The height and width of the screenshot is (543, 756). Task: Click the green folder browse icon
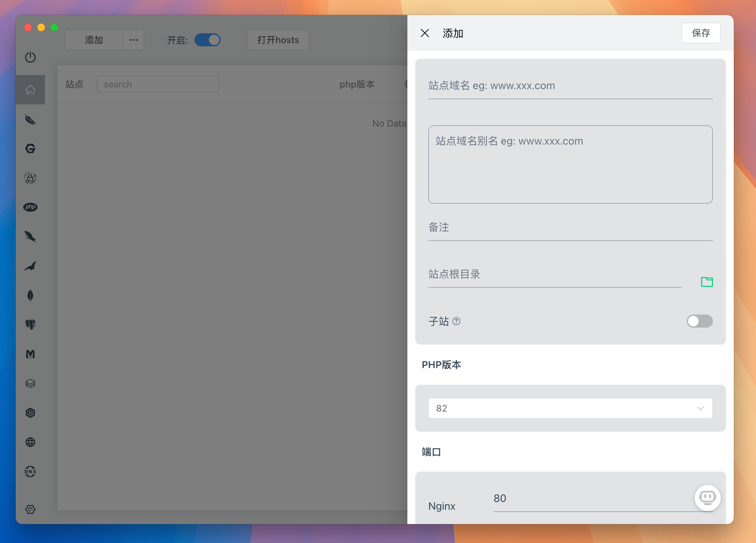coord(707,282)
